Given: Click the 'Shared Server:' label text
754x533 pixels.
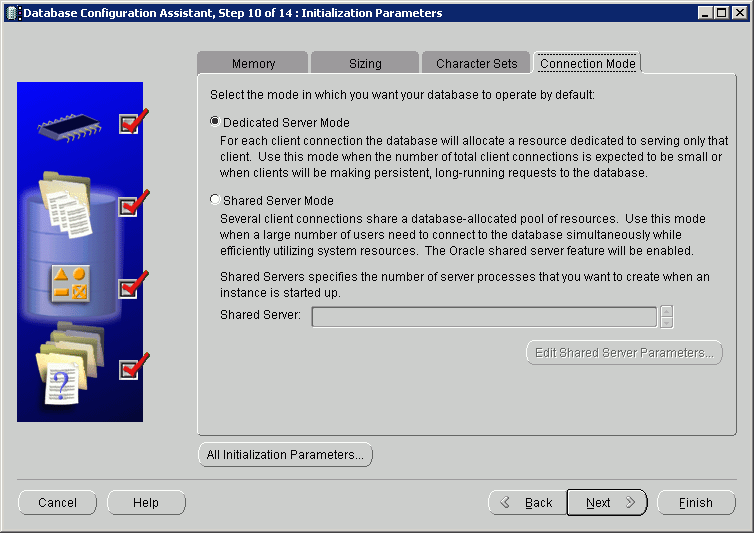Looking at the screenshot, I should [260, 315].
